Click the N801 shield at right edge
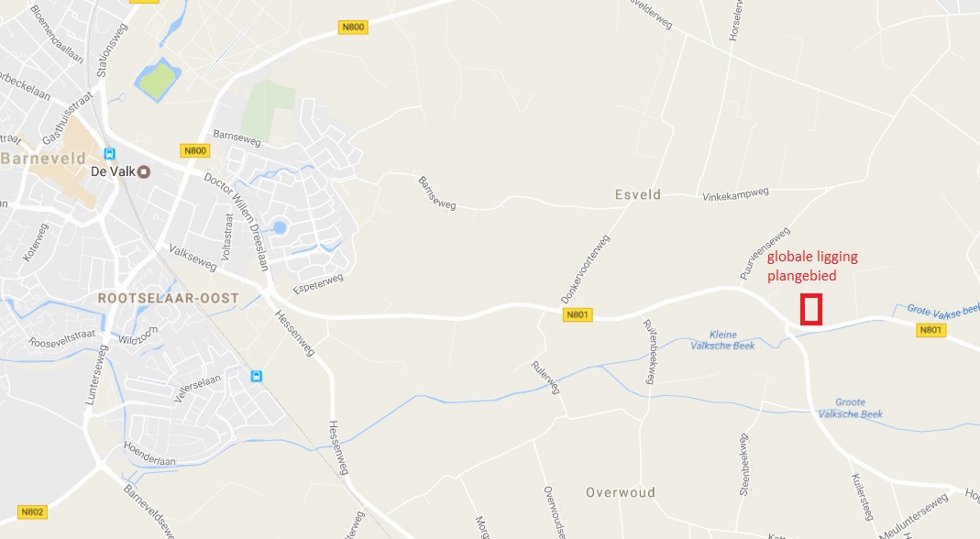 point(930,330)
